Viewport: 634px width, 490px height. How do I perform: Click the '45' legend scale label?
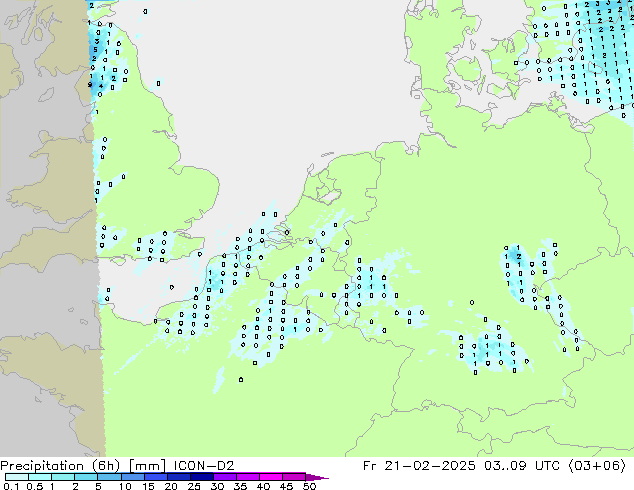pos(286,486)
